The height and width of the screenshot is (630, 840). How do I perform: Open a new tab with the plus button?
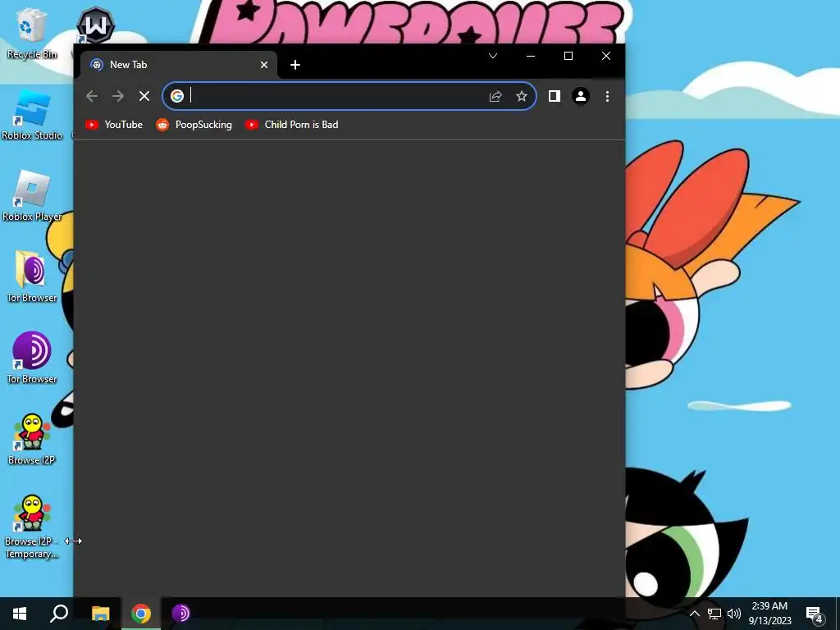295,65
